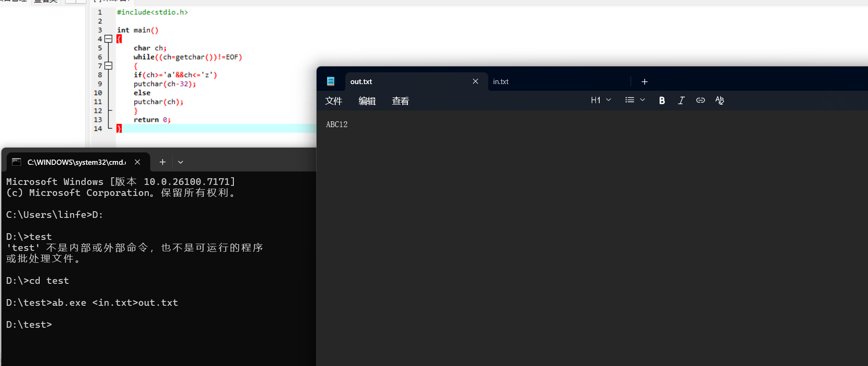The image size is (868, 366).
Task: Click the while getchar code line
Action: pyautogui.click(x=188, y=57)
